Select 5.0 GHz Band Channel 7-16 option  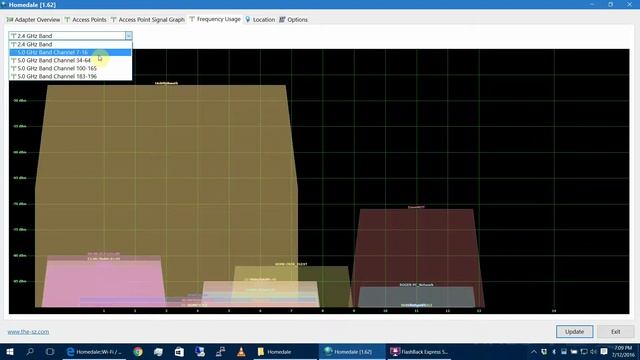click(70, 52)
